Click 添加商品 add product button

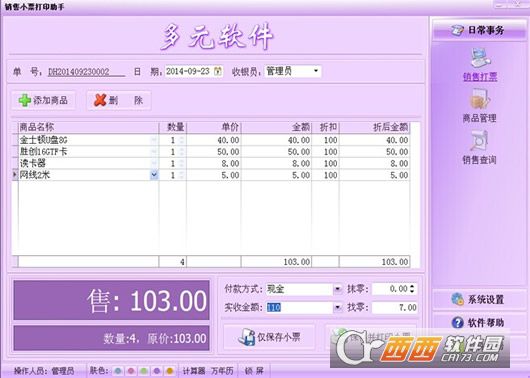coord(43,100)
